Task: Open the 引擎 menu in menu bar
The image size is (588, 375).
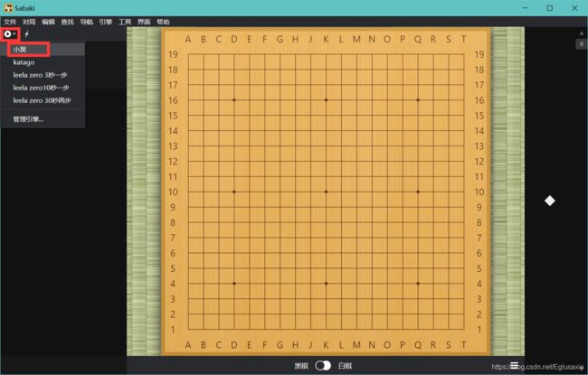Action: pyautogui.click(x=106, y=21)
